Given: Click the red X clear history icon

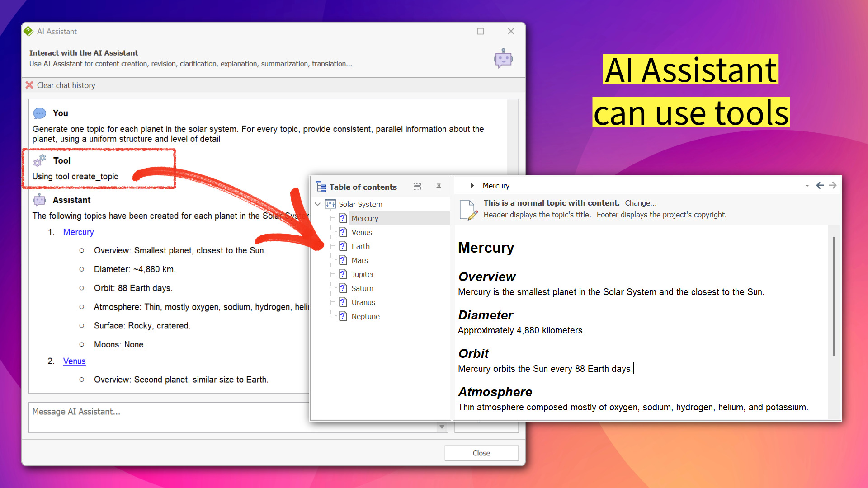Looking at the screenshot, I should tap(29, 85).
